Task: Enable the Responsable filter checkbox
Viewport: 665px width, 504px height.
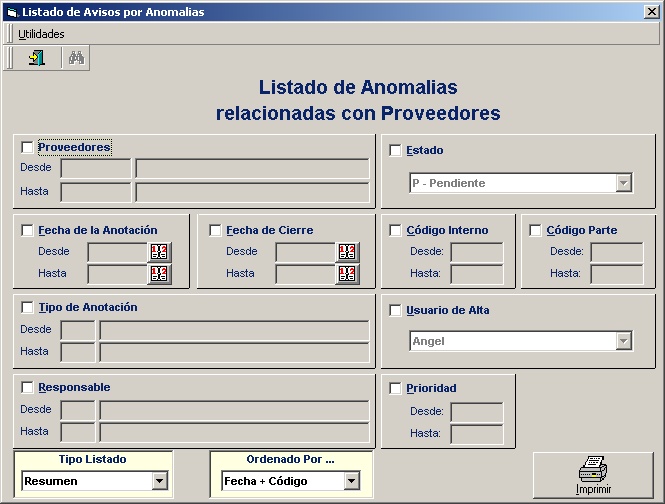Action: (x=27, y=388)
